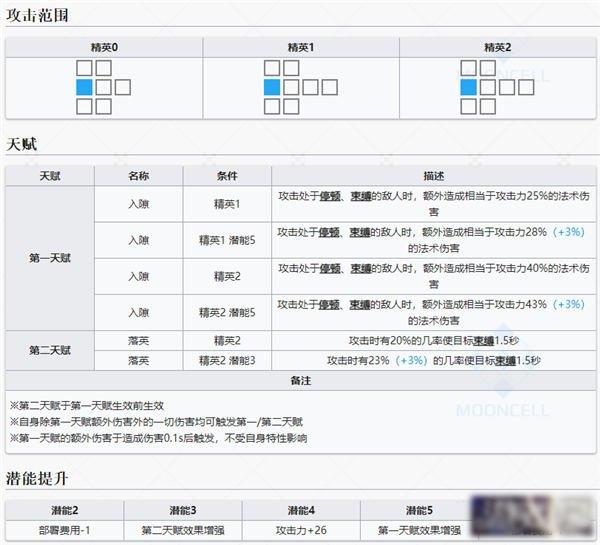
Task: Click the 潜能2 column header
Action: (x=64, y=510)
